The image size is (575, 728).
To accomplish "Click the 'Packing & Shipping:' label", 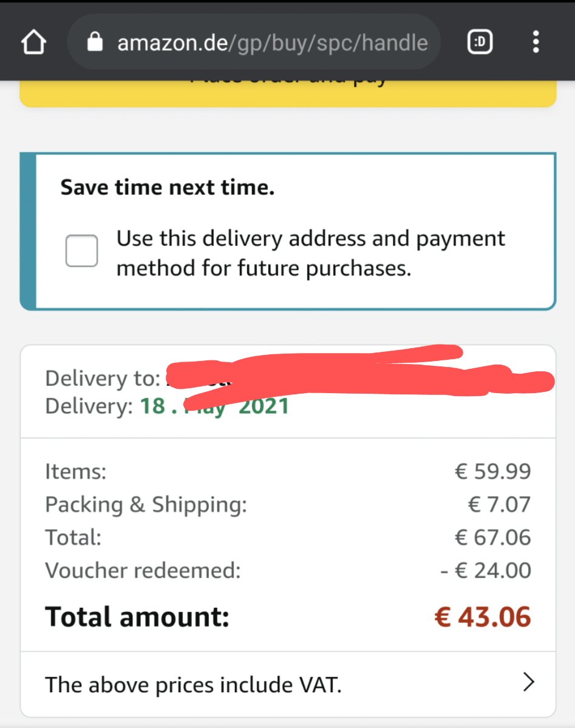I will [x=146, y=505].
